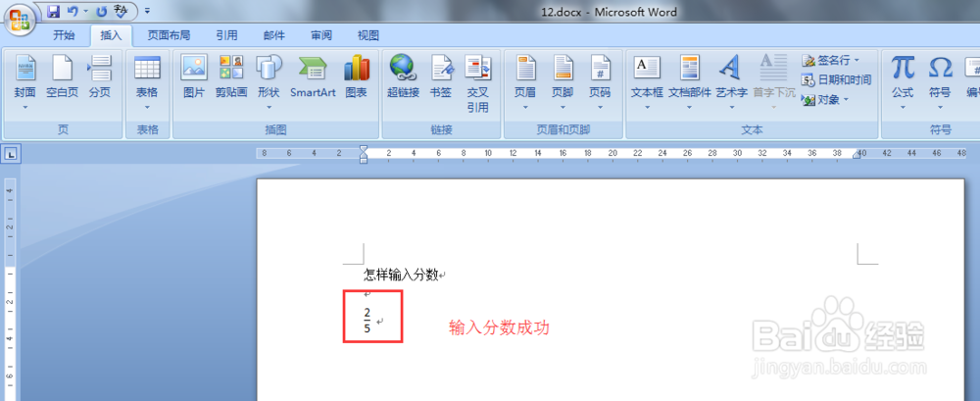
Task: Open the 页眉 header menu
Action: coord(525,82)
